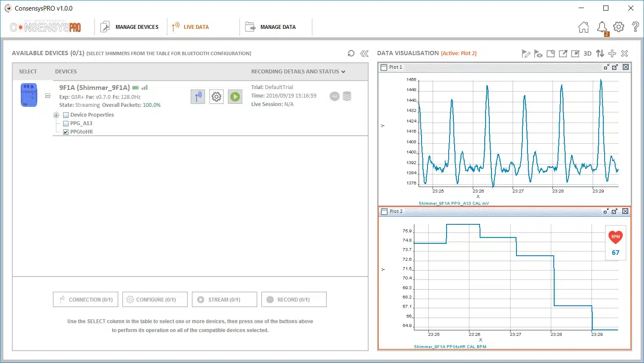
Task: Open the home screen via house icon
Action: 583,27
